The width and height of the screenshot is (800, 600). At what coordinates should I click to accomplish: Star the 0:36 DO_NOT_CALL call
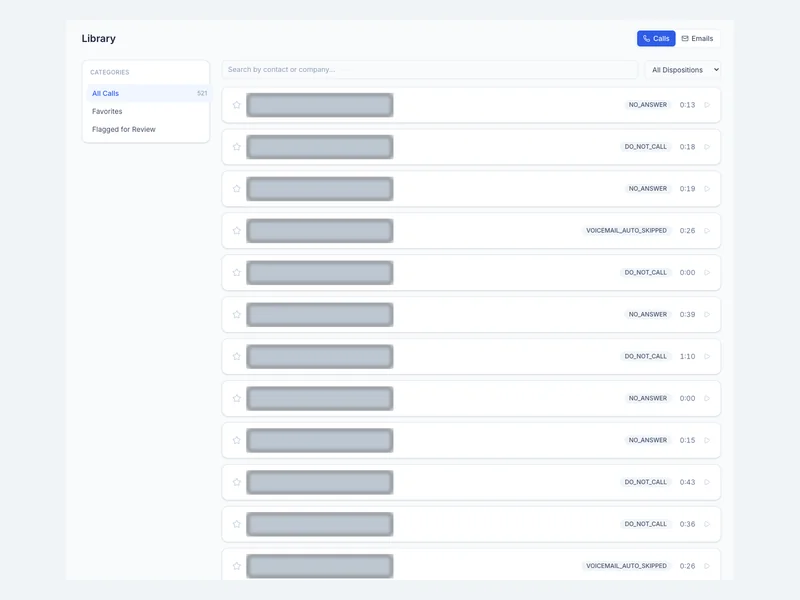(237, 524)
